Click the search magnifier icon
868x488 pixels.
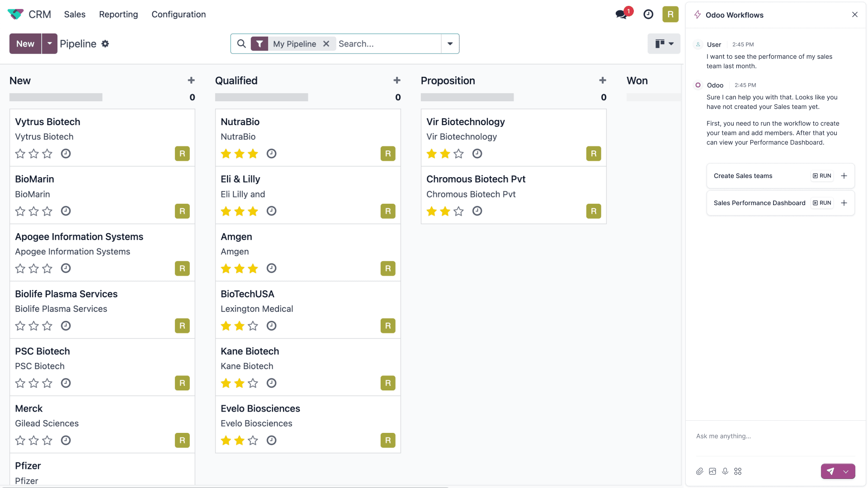coord(241,44)
